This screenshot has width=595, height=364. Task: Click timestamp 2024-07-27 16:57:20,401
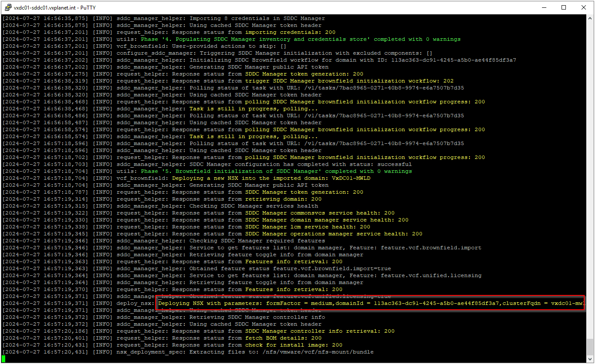coord(46,338)
